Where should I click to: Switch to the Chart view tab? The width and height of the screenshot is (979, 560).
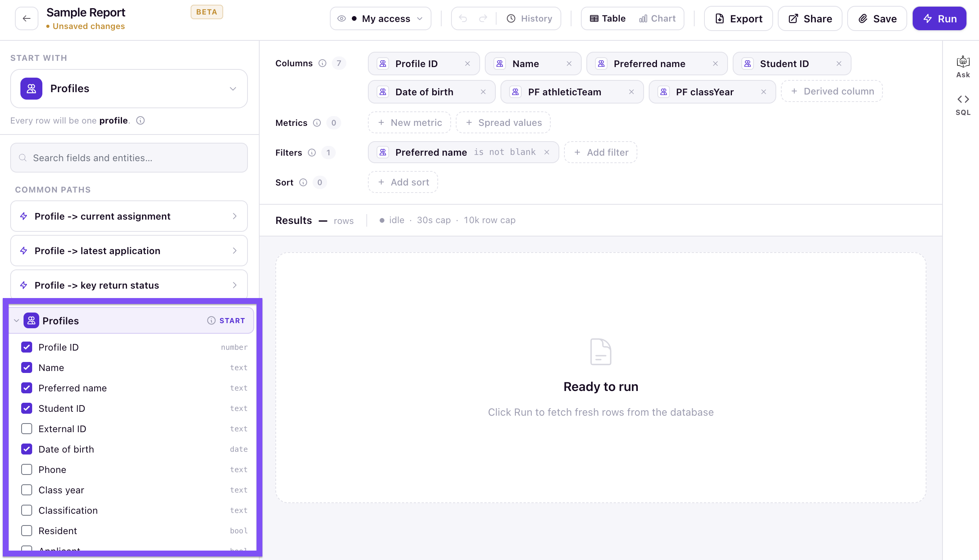(x=657, y=18)
